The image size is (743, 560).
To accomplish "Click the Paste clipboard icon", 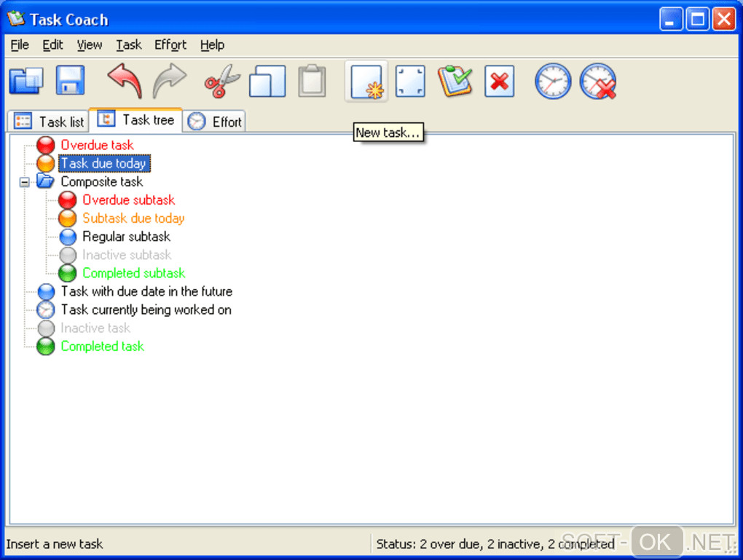I will point(312,81).
